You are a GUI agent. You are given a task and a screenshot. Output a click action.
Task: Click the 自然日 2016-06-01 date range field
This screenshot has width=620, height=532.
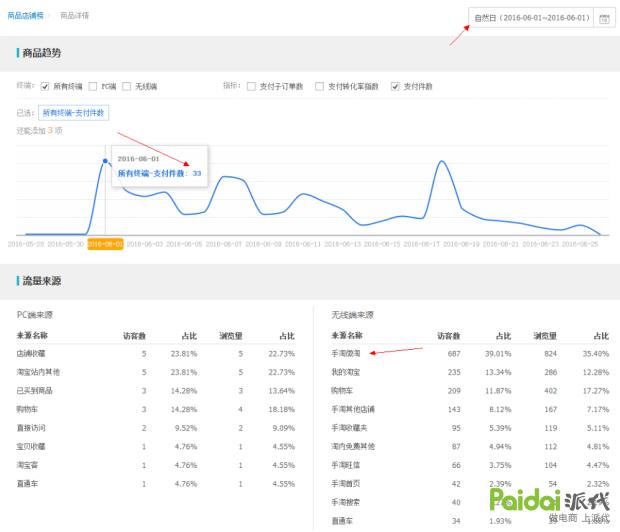531,18
